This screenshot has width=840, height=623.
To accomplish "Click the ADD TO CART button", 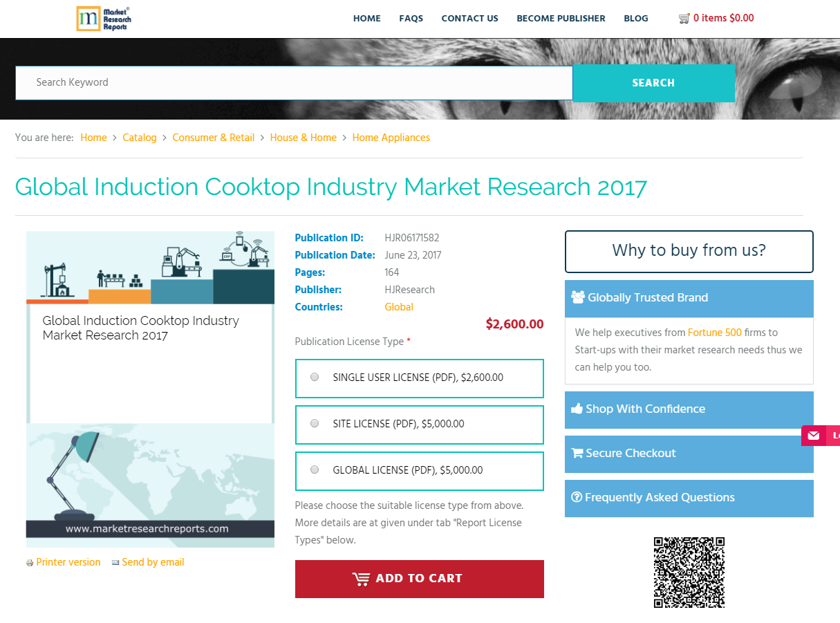I will (420, 579).
